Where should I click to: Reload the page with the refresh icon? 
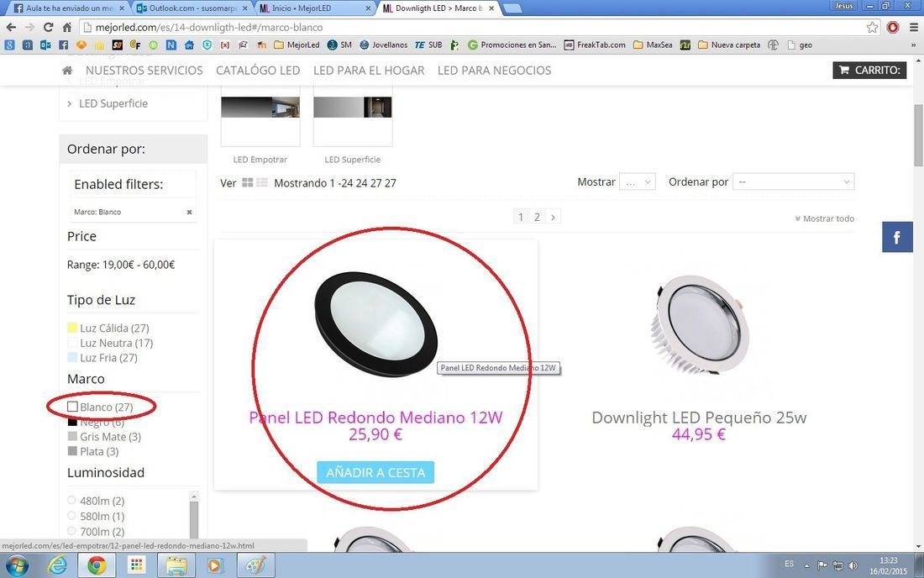pos(49,27)
